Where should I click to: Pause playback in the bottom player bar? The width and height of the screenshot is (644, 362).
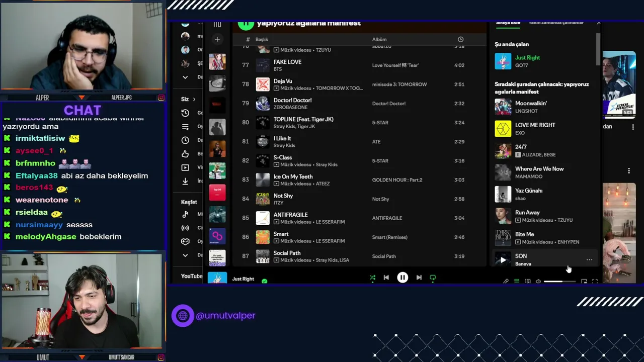(403, 278)
